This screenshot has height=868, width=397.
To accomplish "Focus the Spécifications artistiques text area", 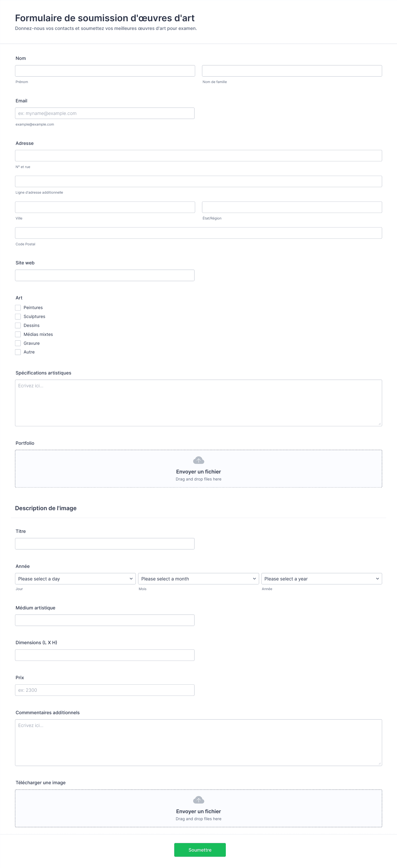I will [198, 403].
